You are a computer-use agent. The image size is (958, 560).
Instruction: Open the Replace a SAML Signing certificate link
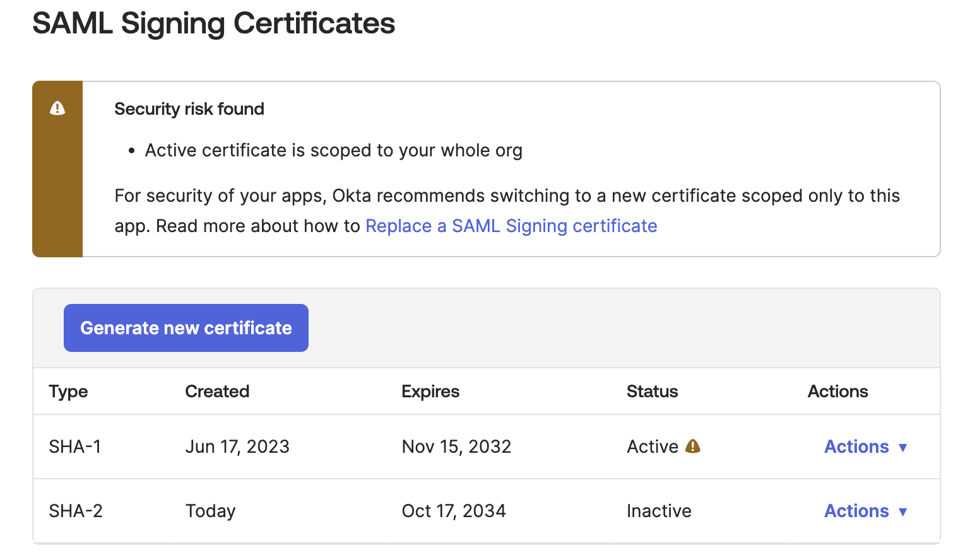coord(511,225)
